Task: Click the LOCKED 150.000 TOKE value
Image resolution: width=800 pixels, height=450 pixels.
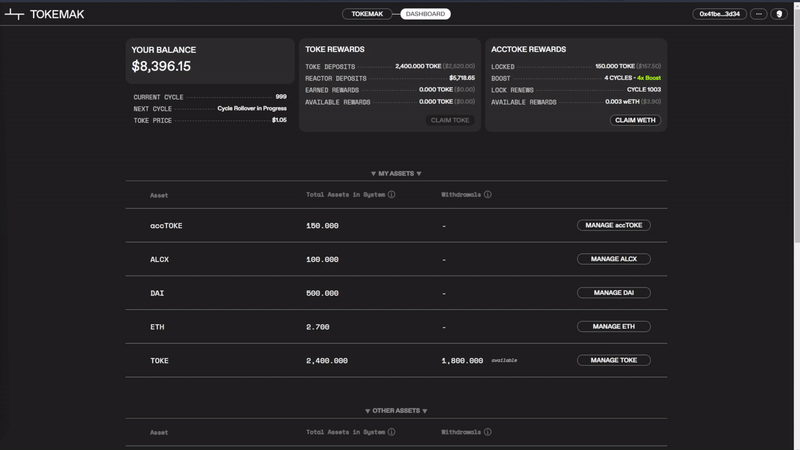Action: click(615, 66)
